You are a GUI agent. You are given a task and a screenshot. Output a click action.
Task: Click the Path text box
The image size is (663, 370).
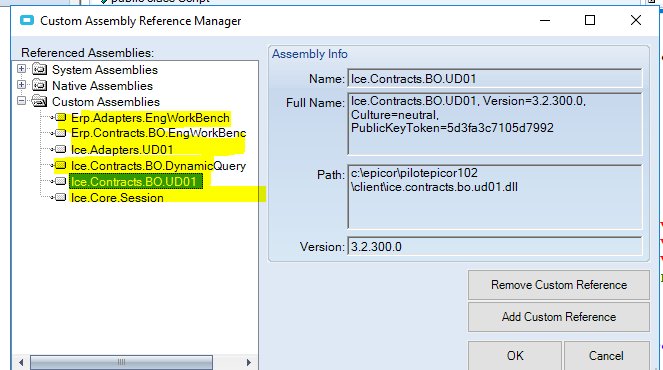495,197
